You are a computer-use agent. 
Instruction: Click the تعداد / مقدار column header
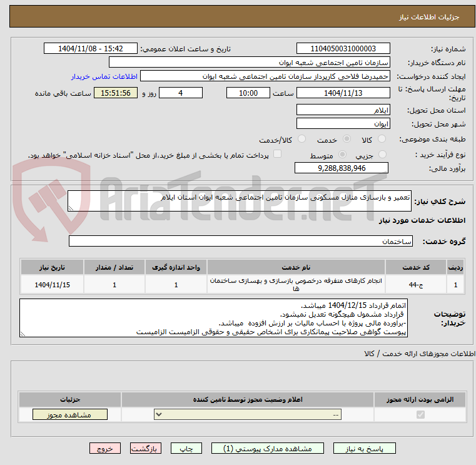(114, 267)
